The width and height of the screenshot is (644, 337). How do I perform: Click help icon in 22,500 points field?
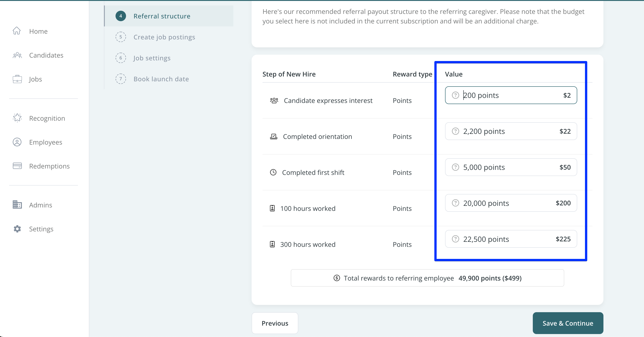pos(455,239)
